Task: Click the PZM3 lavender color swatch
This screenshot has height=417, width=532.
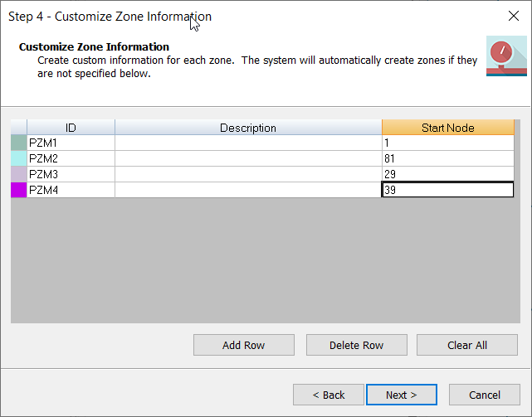Action: (x=18, y=174)
